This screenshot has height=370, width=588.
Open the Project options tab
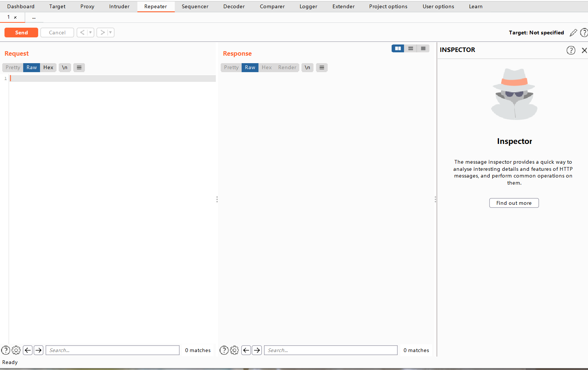[388, 6]
